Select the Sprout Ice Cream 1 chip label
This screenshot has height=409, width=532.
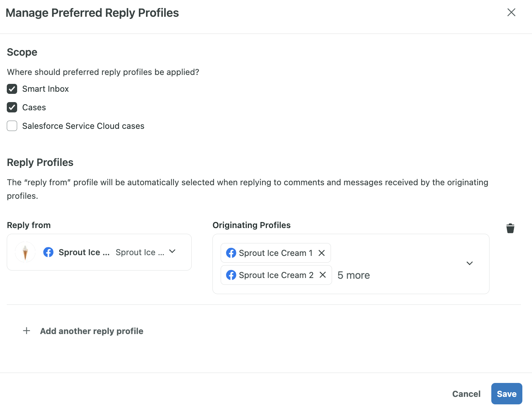tap(276, 253)
